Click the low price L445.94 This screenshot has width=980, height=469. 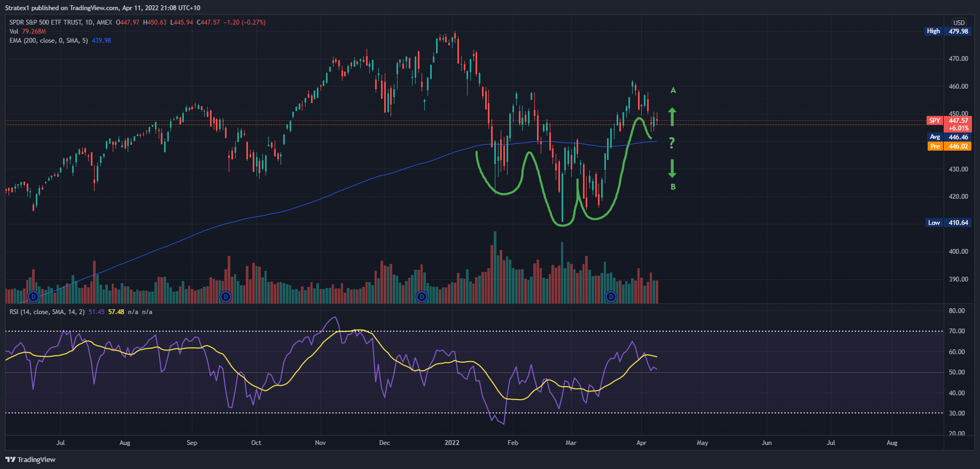tap(181, 22)
